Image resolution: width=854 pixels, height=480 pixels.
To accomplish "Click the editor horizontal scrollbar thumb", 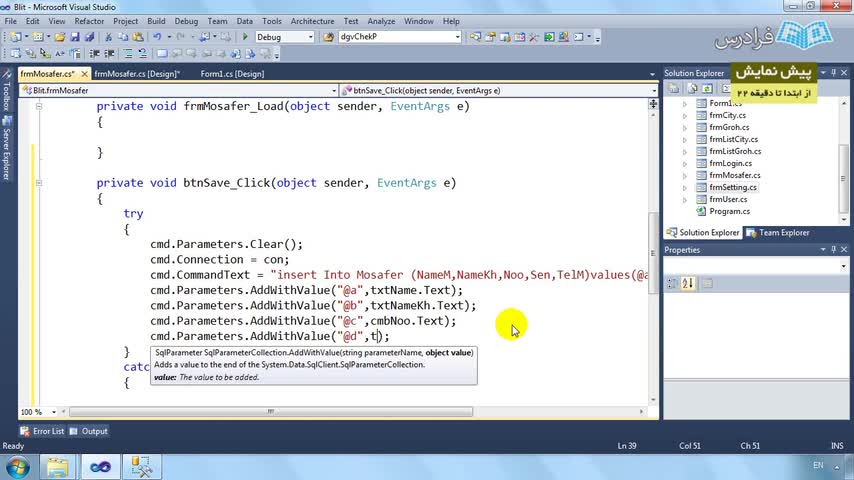I will pos(271,412).
